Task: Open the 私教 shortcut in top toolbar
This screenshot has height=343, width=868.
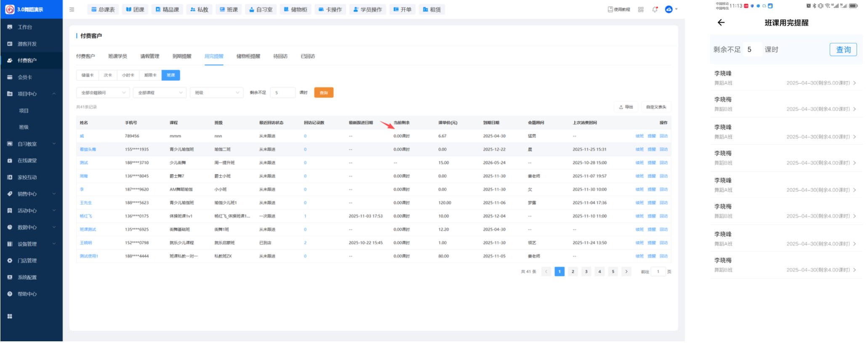Action: (x=199, y=10)
